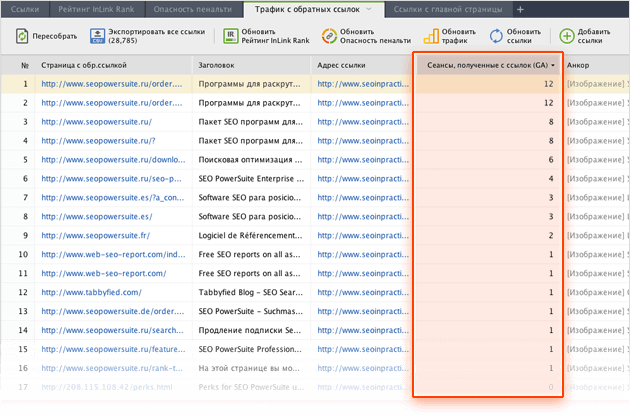Select title 'Поисковая оптимизация ...'
Screen dimensions: 630x416
pos(250,160)
